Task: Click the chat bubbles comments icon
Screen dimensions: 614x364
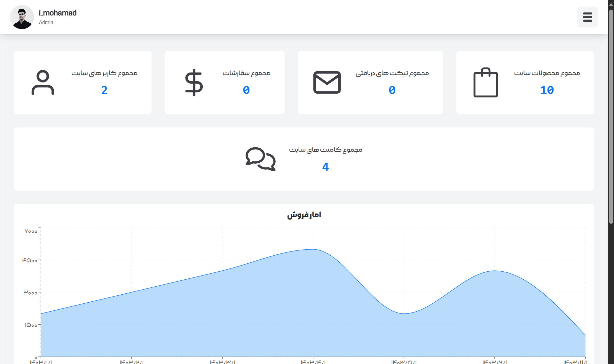Action: (261, 159)
